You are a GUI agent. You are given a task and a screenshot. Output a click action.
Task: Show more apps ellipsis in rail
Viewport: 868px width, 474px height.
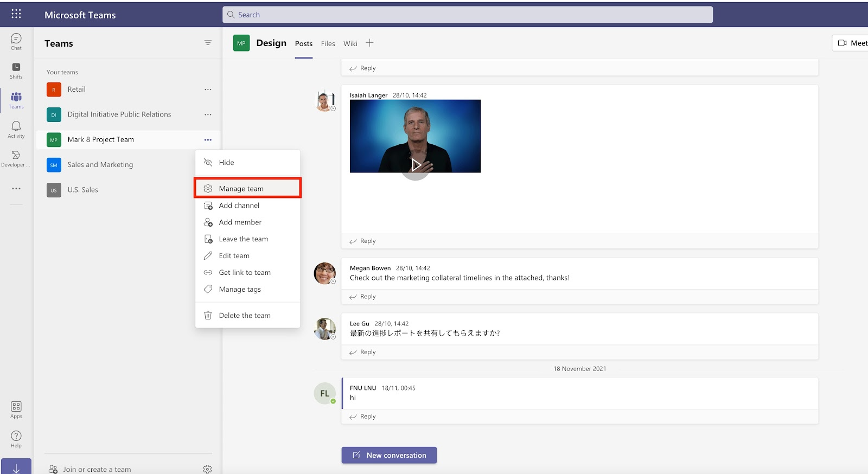point(16,188)
